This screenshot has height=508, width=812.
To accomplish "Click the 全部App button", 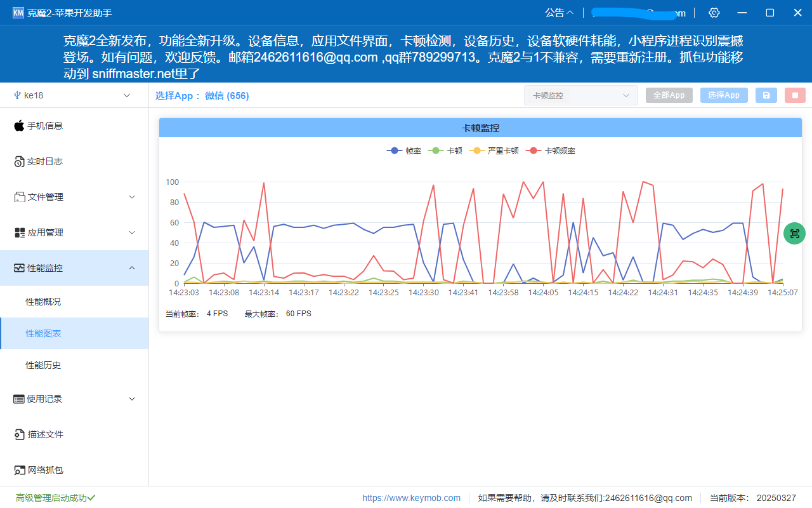I will point(669,95).
